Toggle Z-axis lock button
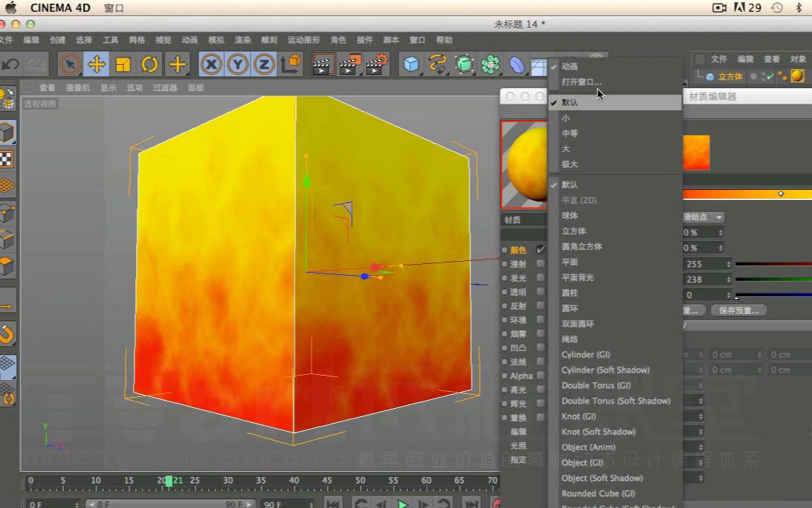The image size is (812, 508). point(265,65)
